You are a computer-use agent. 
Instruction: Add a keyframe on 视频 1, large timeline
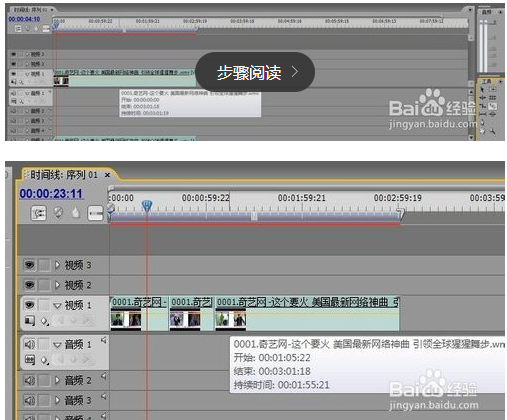click(x=73, y=321)
